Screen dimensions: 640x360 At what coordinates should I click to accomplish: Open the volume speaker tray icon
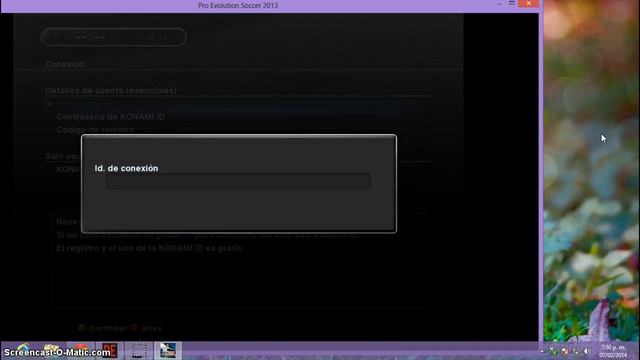tap(587, 351)
